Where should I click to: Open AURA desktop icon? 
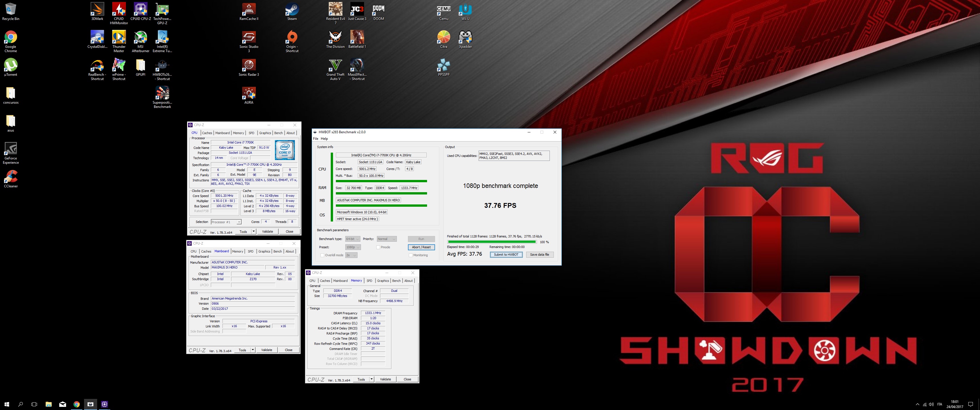249,95
